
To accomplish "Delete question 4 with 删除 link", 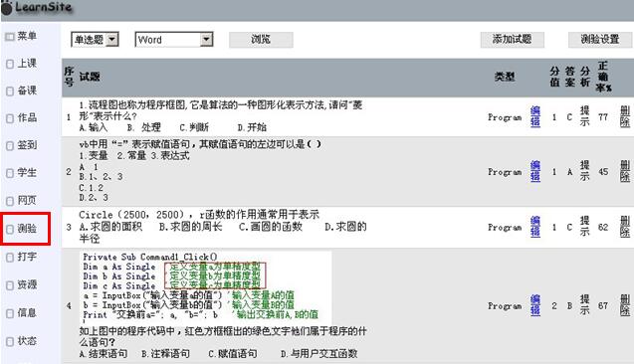I will point(625,305).
